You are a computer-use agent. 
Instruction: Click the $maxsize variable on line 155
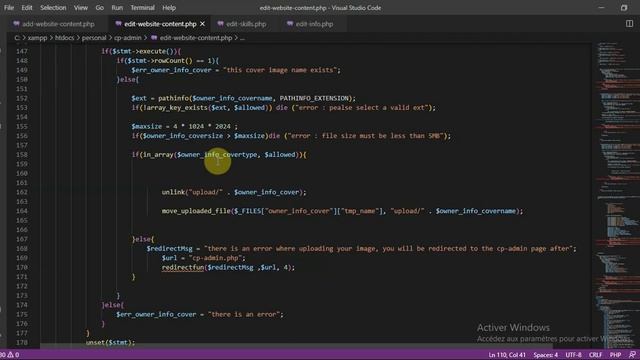[x=147, y=127]
